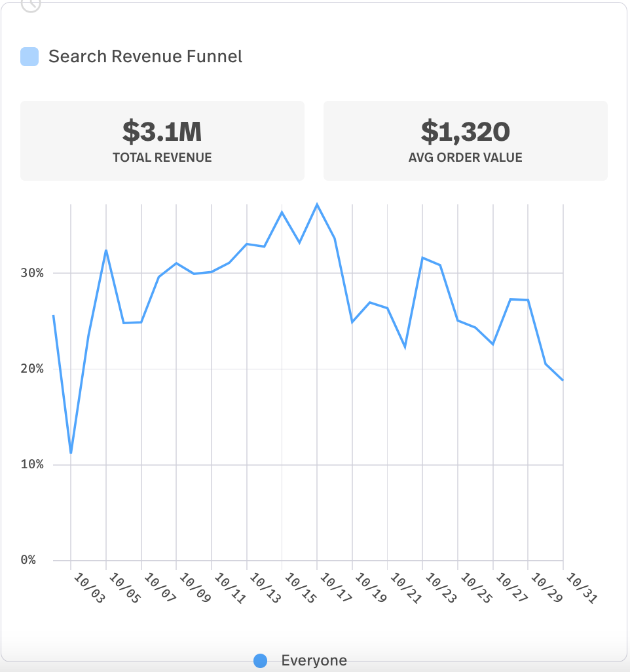Click the blue dot in the Everyone legend

click(260, 661)
